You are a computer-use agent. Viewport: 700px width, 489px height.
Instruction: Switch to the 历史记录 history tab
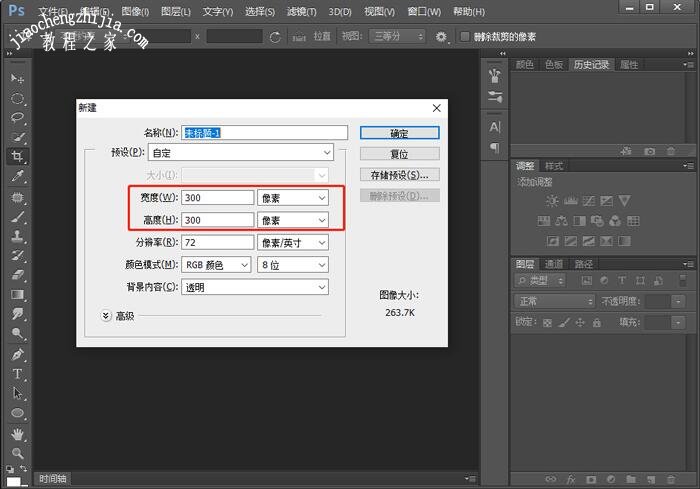591,65
